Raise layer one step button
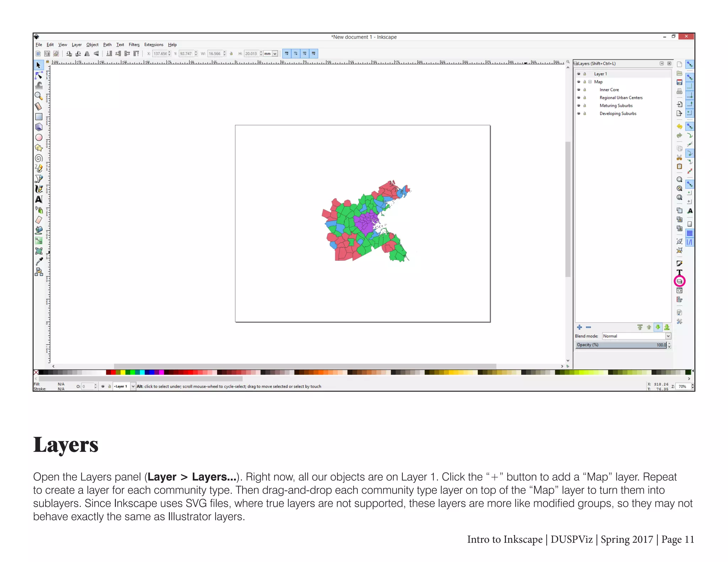The image size is (728, 562). click(649, 327)
